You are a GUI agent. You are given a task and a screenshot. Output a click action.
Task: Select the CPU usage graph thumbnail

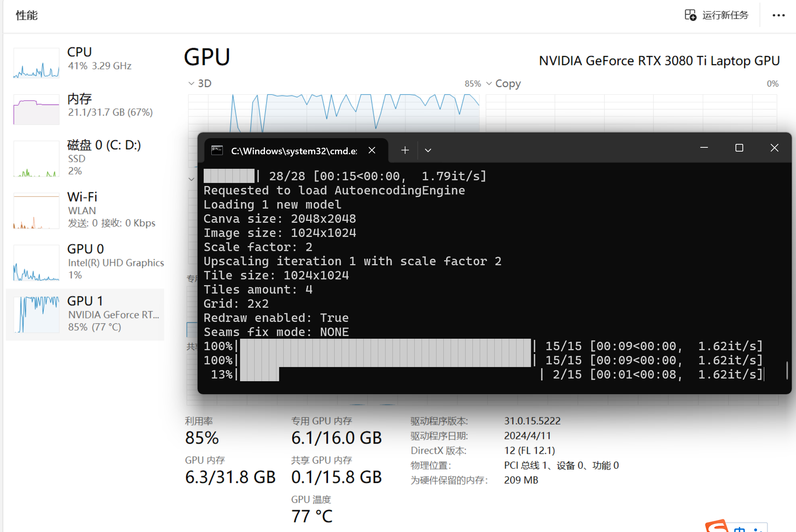pyautogui.click(x=36, y=63)
